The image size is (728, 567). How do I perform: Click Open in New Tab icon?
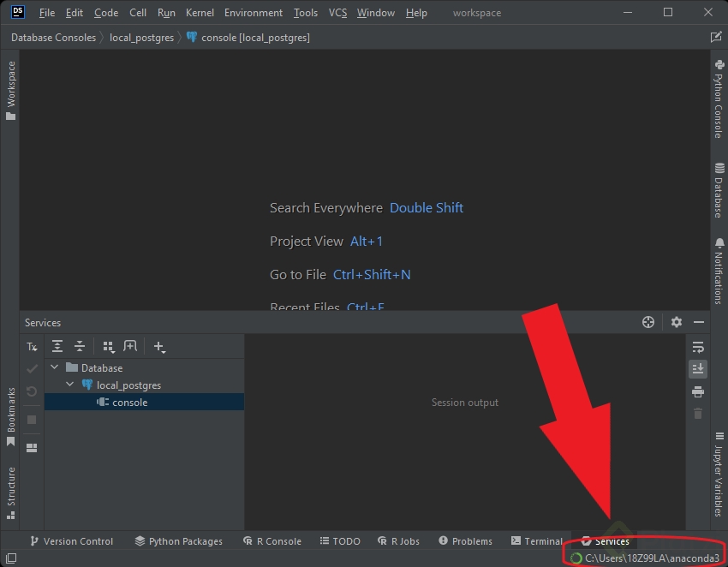[x=130, y=346]
